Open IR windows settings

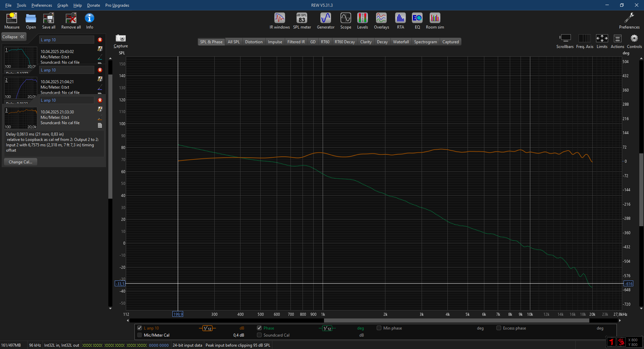tap(280, 21)
